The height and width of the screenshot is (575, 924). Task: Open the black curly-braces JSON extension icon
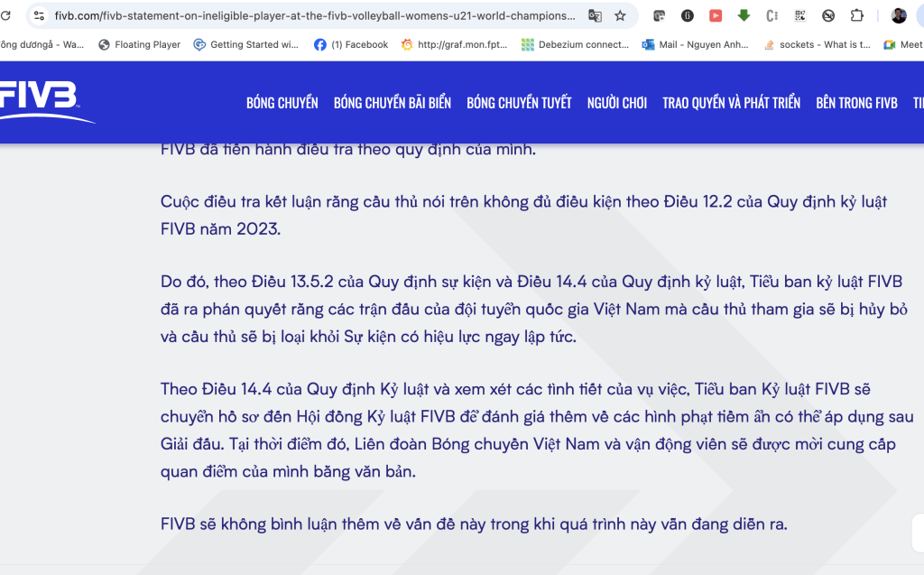[687, 16]
